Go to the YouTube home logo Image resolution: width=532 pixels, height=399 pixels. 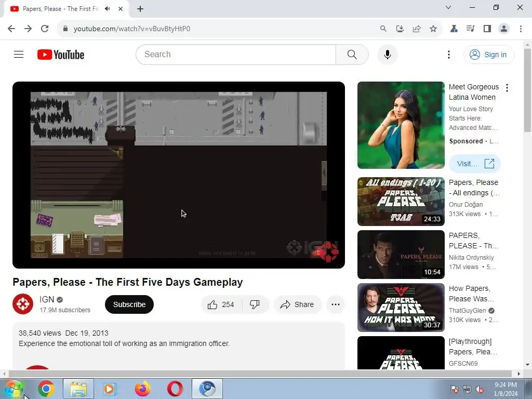pyautogui.click(x=61, y=55)
